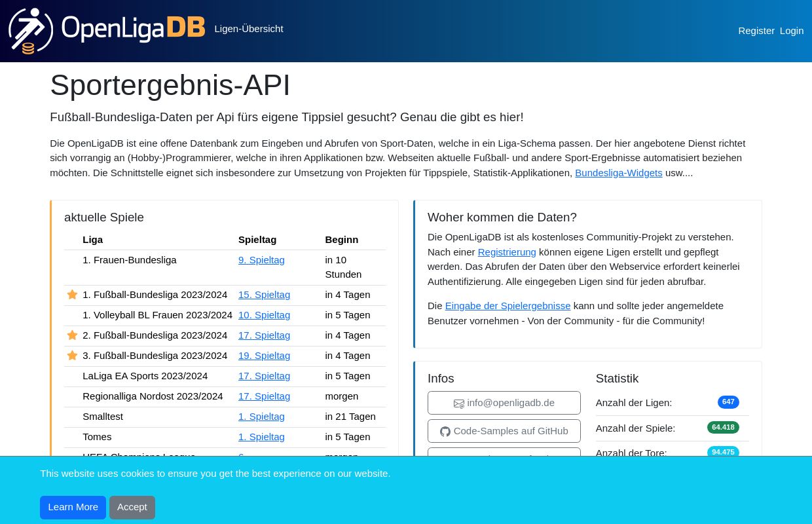
Task: Click star icon beside 3. Fußball-Bundesliga 2023/2024
Action: pos(73,356)
